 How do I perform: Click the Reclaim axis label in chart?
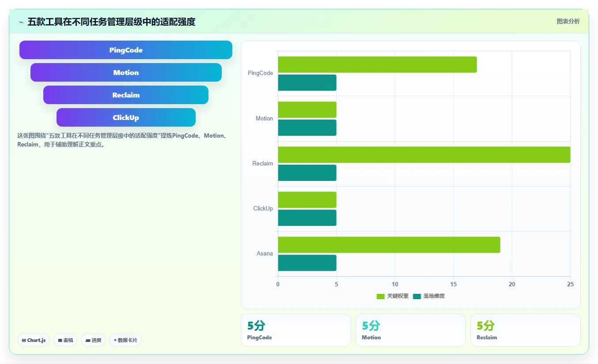pos(262,164)
